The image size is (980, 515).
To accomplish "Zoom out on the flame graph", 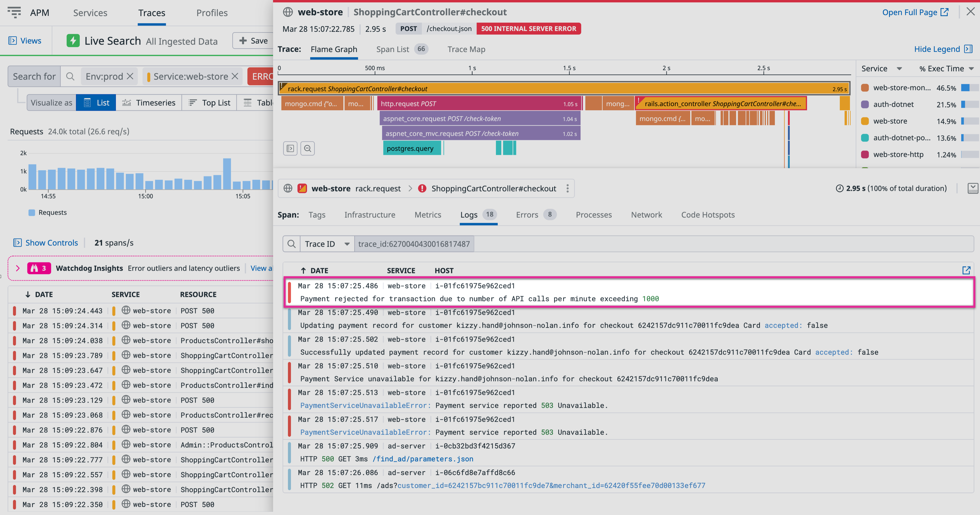I will 307,148.
